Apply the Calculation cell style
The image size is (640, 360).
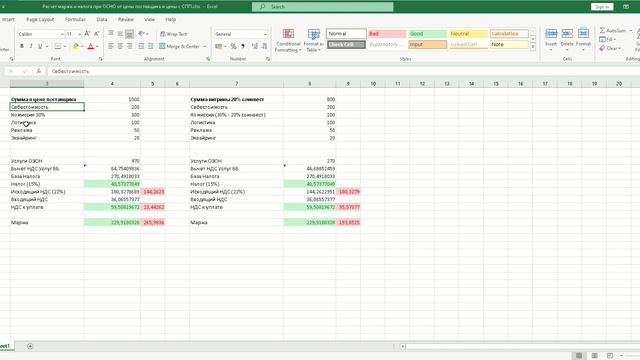tap(509, 33)
